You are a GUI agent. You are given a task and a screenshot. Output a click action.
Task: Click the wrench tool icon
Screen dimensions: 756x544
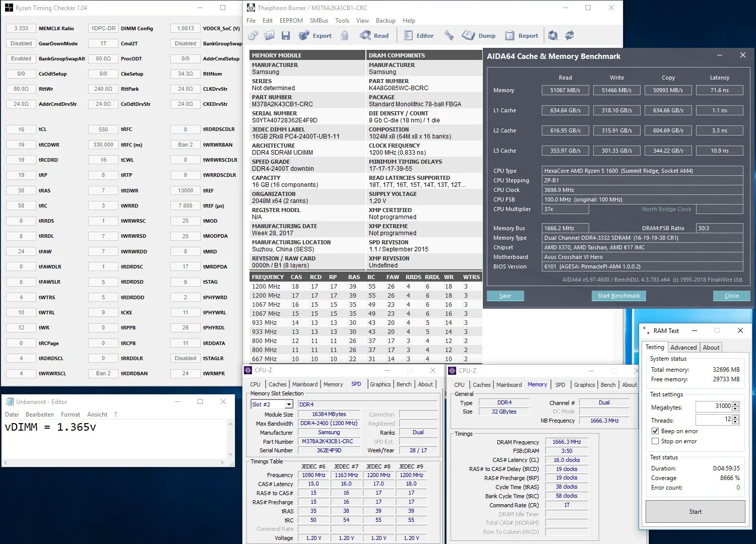(448, 35)
